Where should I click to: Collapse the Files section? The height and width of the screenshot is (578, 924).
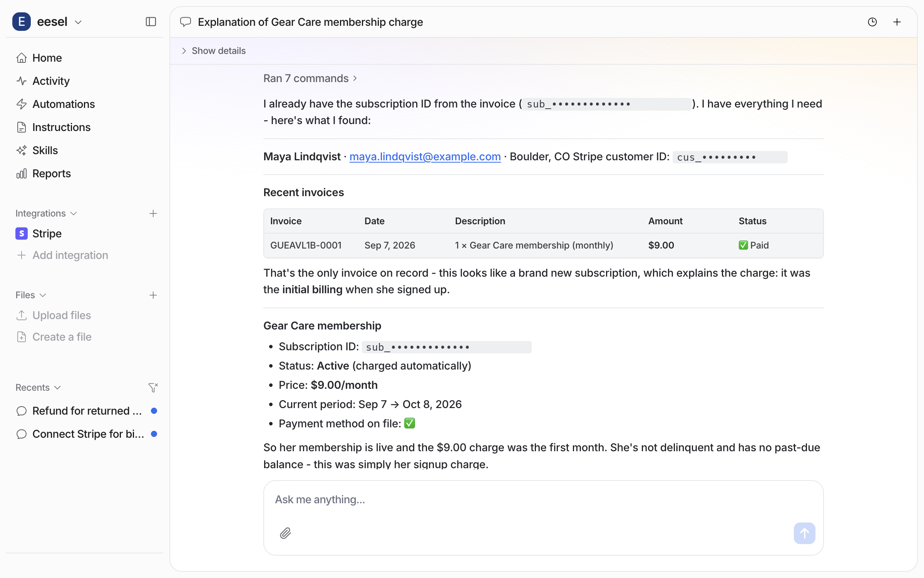(31, 295)
